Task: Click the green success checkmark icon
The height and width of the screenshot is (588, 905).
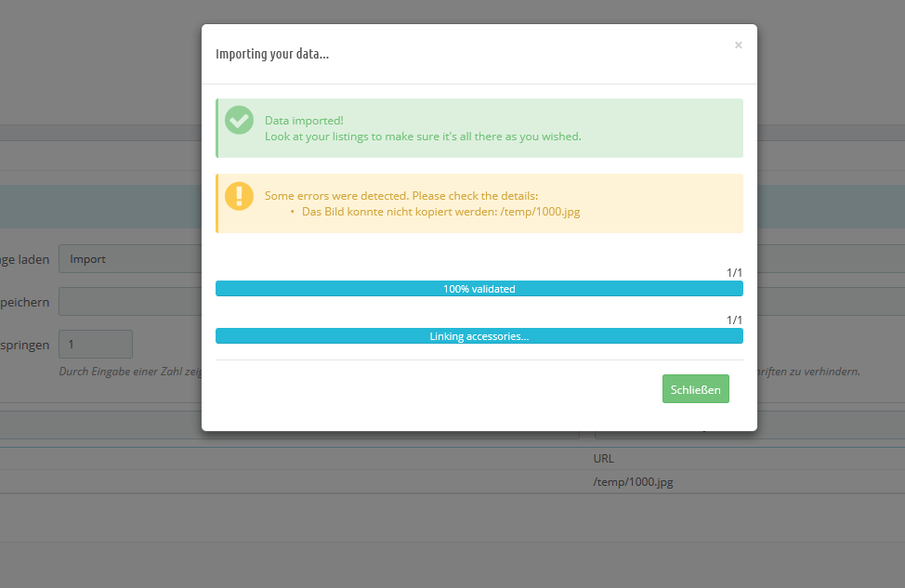Action: pyautogui.click(x=239, y=120)
